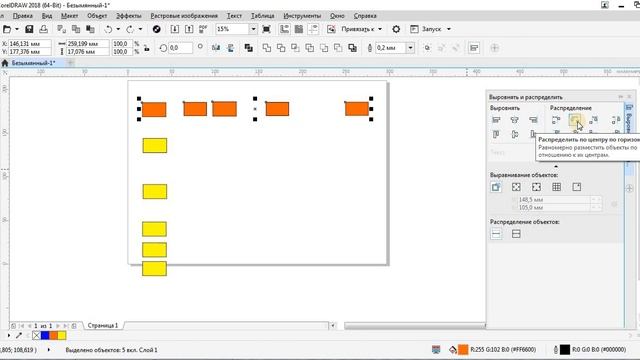Click the Mirror vertically icon

point(231,48)
